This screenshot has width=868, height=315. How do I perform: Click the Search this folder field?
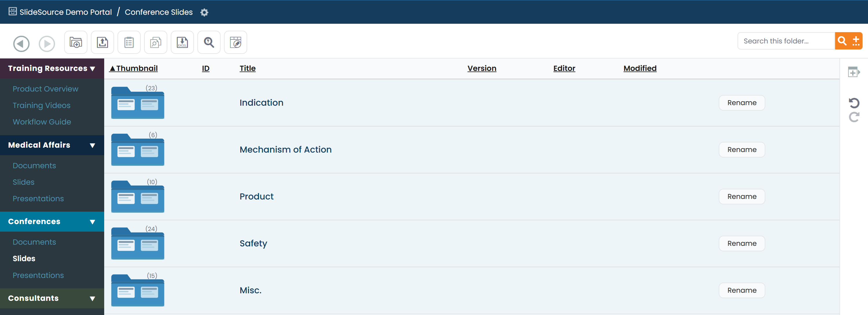click(786, 41)
